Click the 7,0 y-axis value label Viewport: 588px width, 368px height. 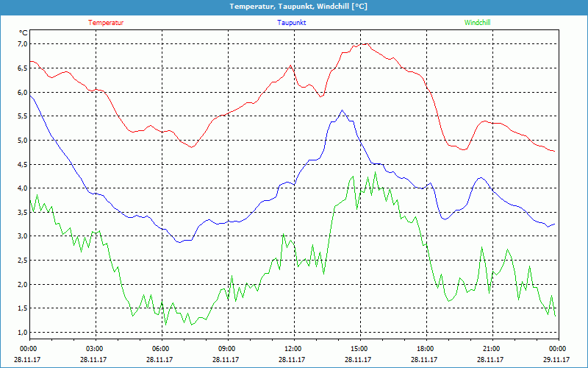coord(22,44)
